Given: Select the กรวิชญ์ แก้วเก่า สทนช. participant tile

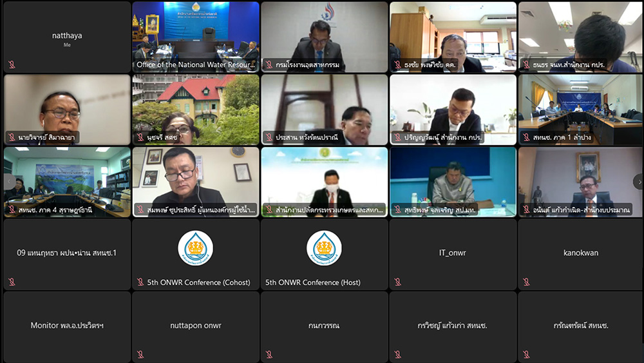Looking at the screenshot, I should (x=453, y=326).
